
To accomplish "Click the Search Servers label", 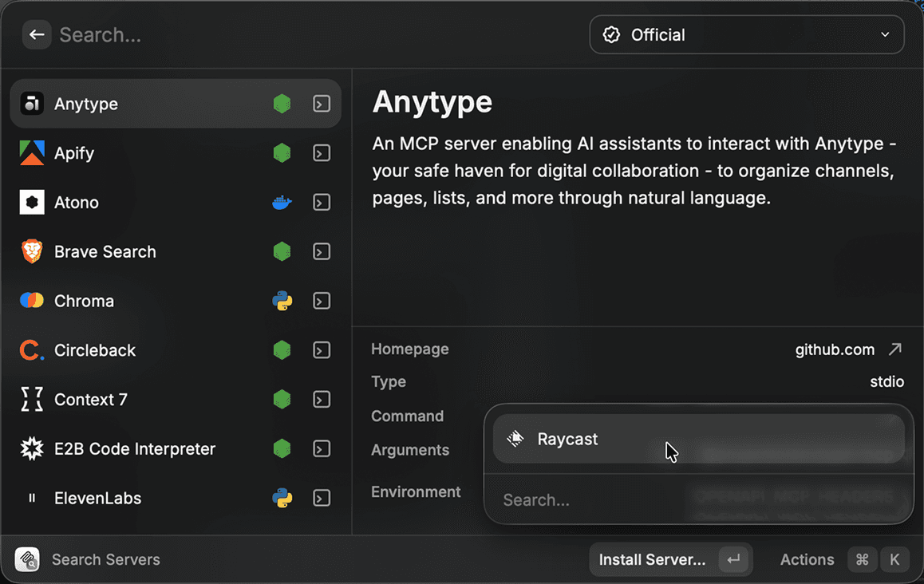I will pyautogui.click(x=106, y=559).
